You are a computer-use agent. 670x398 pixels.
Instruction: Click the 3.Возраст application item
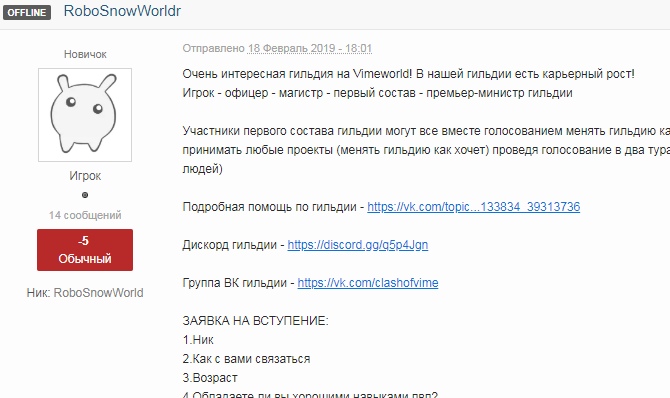pyautogui.click(x=210, y=378)
